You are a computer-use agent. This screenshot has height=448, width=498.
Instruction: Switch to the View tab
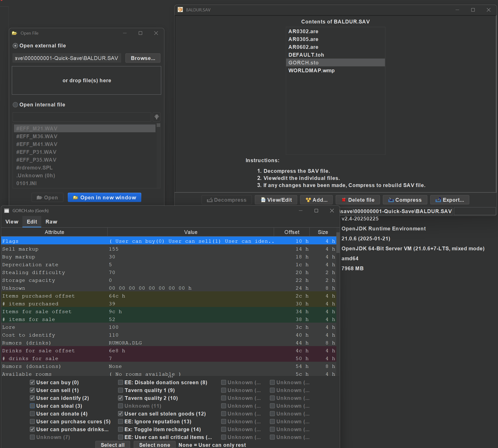point(12,222)
